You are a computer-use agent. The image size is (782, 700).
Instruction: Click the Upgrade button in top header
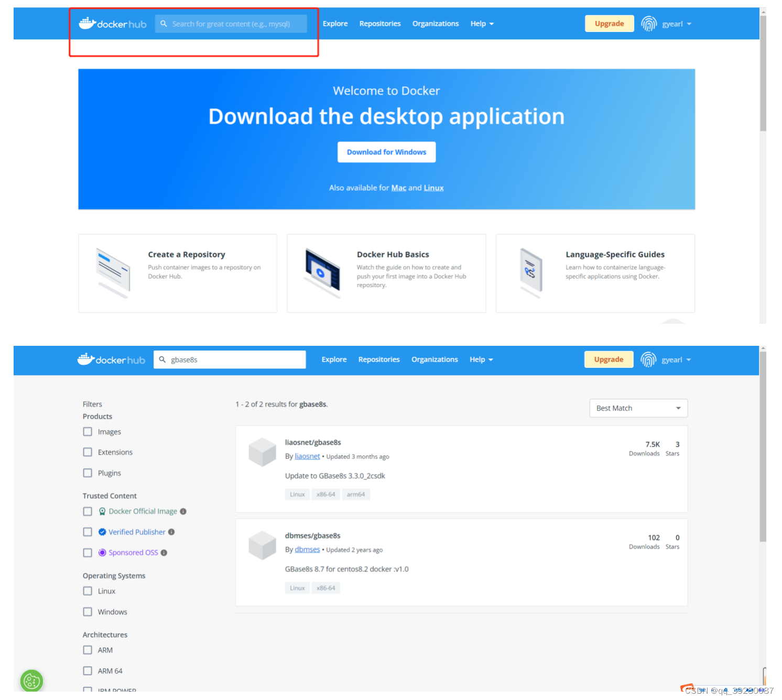coord(610,24)
